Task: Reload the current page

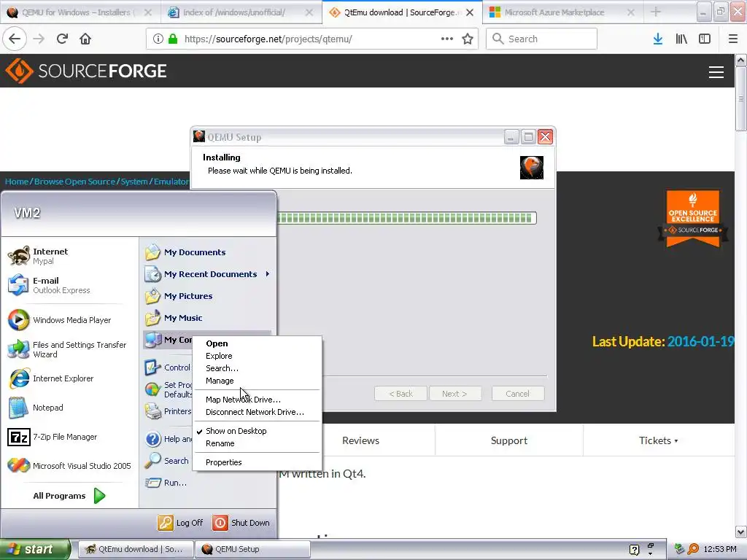Action: [62, 39]
